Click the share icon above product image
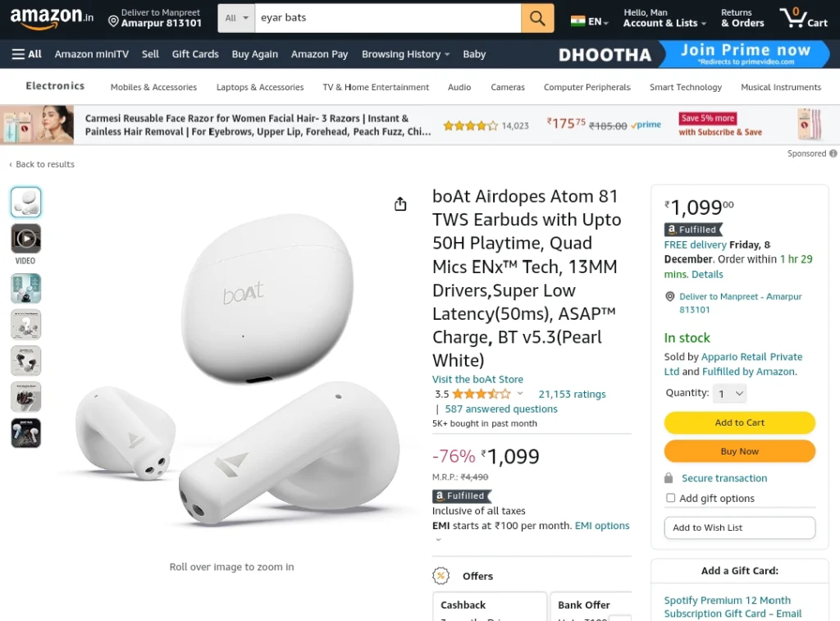This screenshot has height=621, width=840. click(400, 204)
